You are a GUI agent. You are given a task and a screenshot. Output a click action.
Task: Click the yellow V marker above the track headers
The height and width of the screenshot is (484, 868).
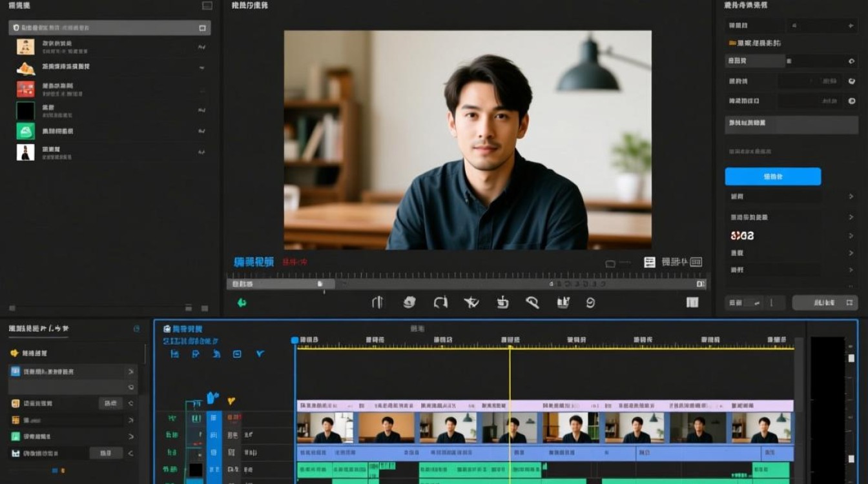coord(231,401)
